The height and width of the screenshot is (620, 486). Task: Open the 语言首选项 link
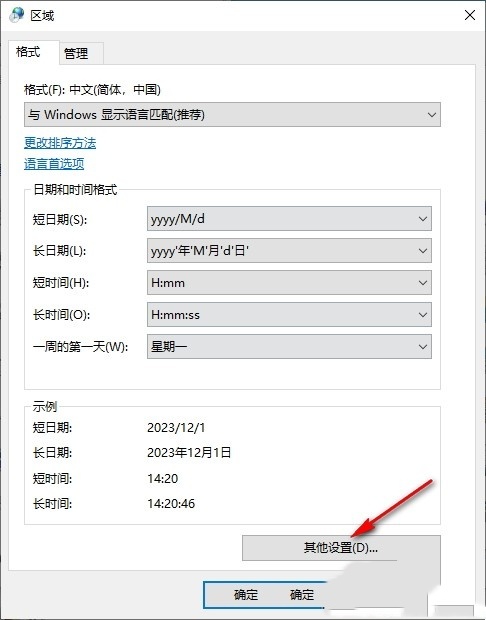[54, 164]
